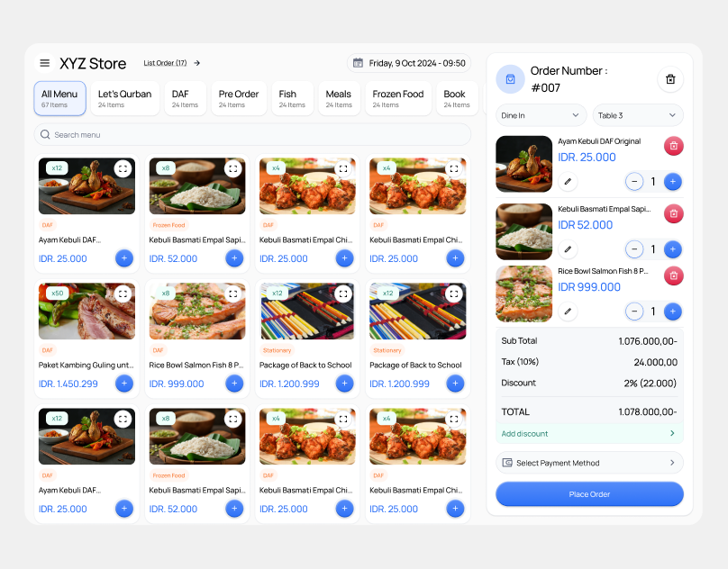Open the Table 3 selector
This screenshot has width=728, height=569.
point(637,115)
